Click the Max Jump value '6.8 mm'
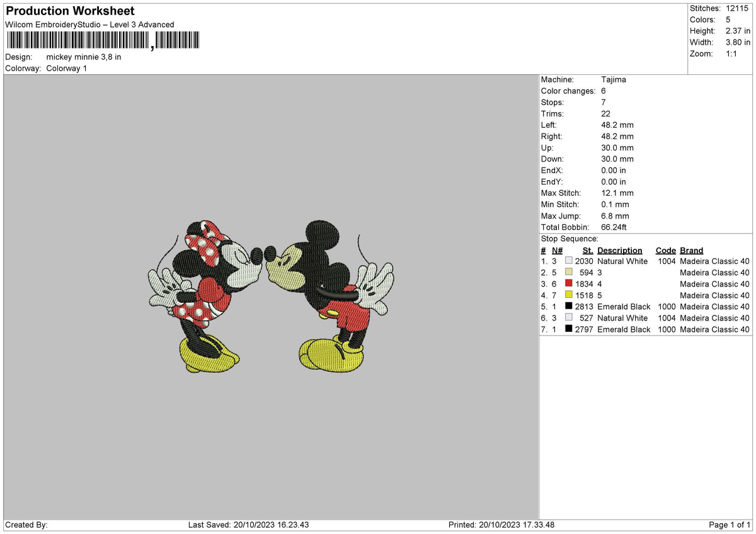 pyautogui.click(x=616, y=215)
